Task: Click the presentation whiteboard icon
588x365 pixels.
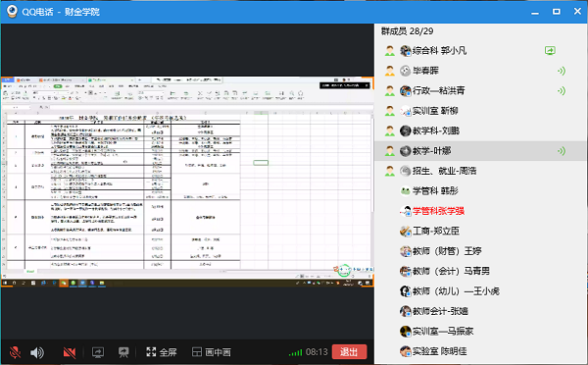Action: pos(123,352)
